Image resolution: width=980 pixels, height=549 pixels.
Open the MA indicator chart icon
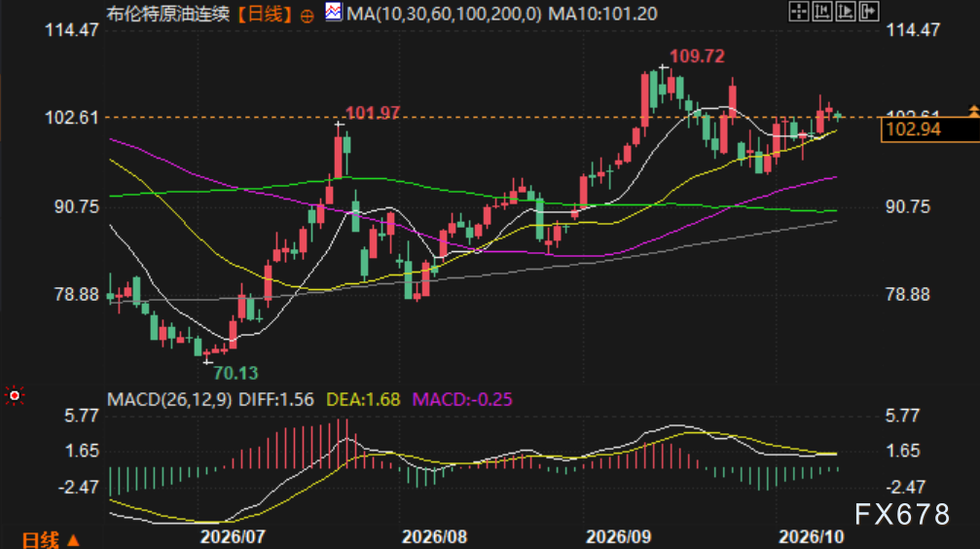click(334, 12)
